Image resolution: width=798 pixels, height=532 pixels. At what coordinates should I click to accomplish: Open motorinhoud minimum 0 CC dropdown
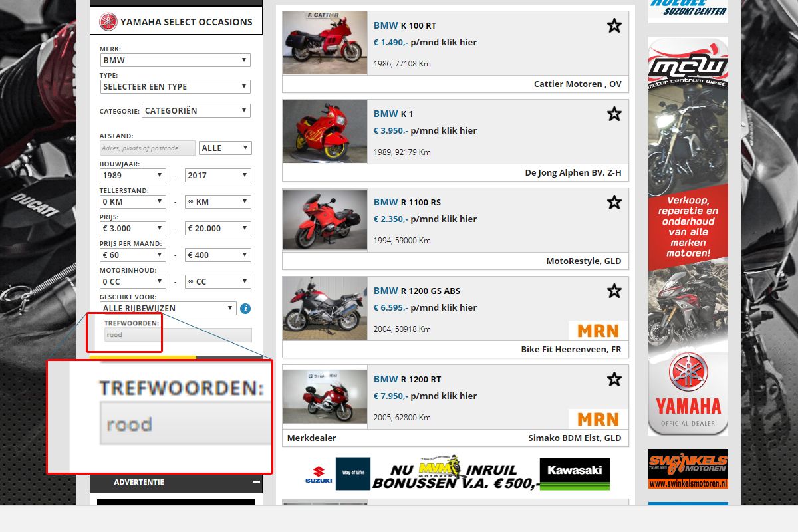[132, 282]
